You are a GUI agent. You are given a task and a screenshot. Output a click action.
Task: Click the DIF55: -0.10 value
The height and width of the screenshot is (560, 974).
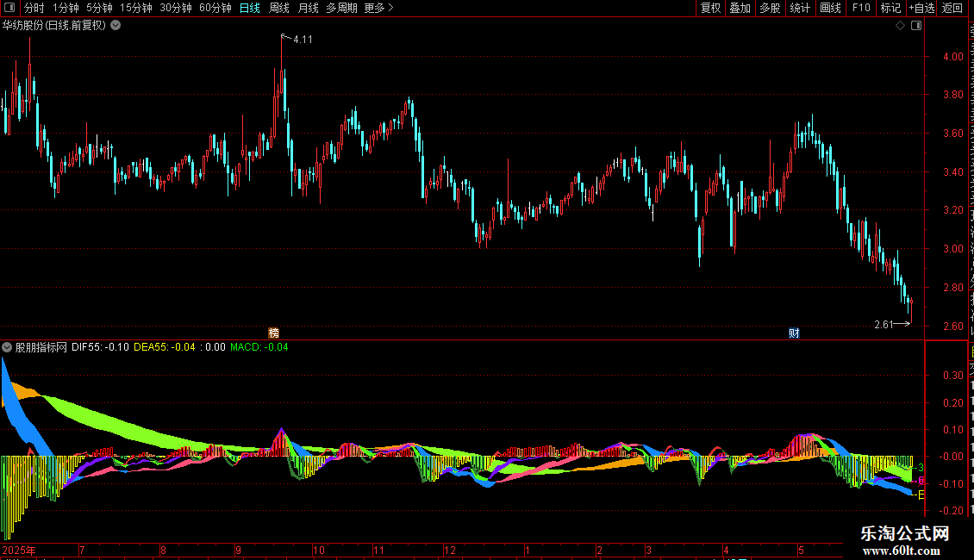[101, 347]
